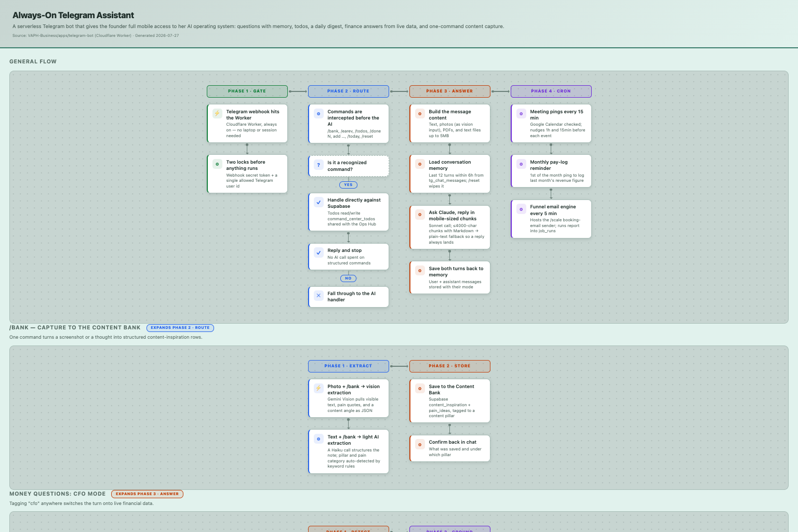Click the gear icon on Two locks card
The image size is (798, 532).
click(x=217, y=164)
